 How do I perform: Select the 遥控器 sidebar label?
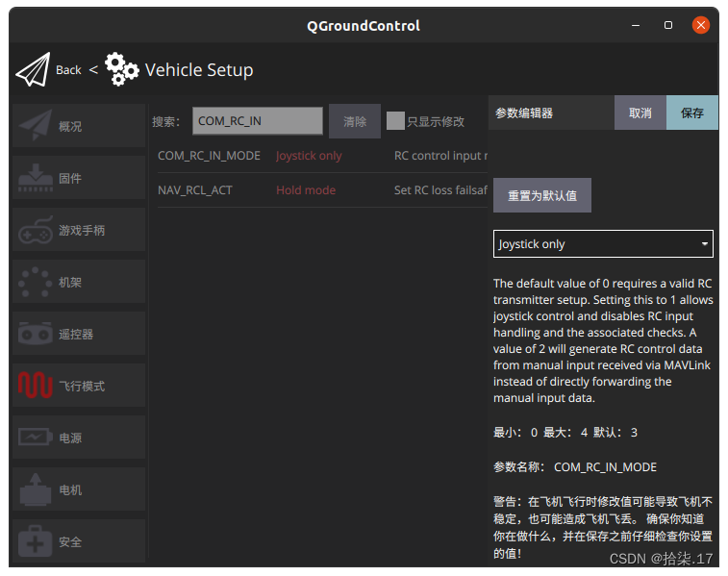(76, 335)
